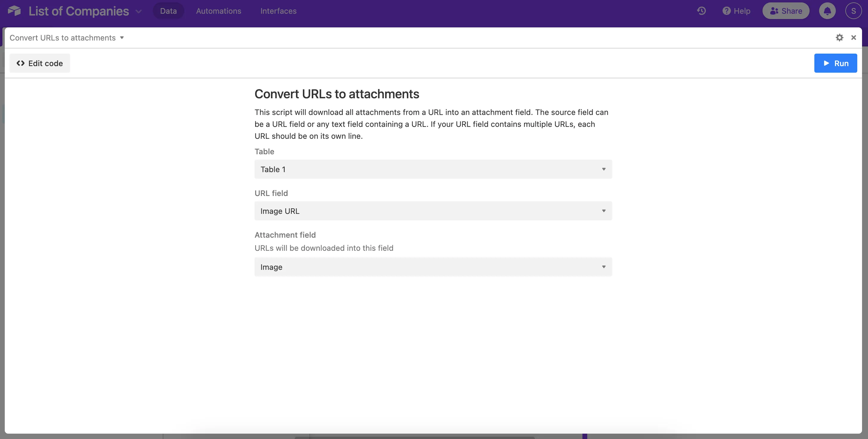The height and width of the screenshot is (439, 868).
Task: Click the List of Companies title
Action: point(78,11)
